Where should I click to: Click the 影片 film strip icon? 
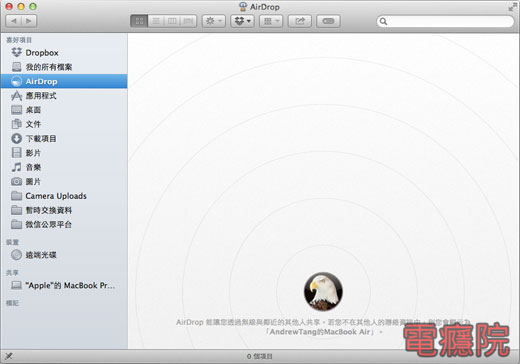16,153
